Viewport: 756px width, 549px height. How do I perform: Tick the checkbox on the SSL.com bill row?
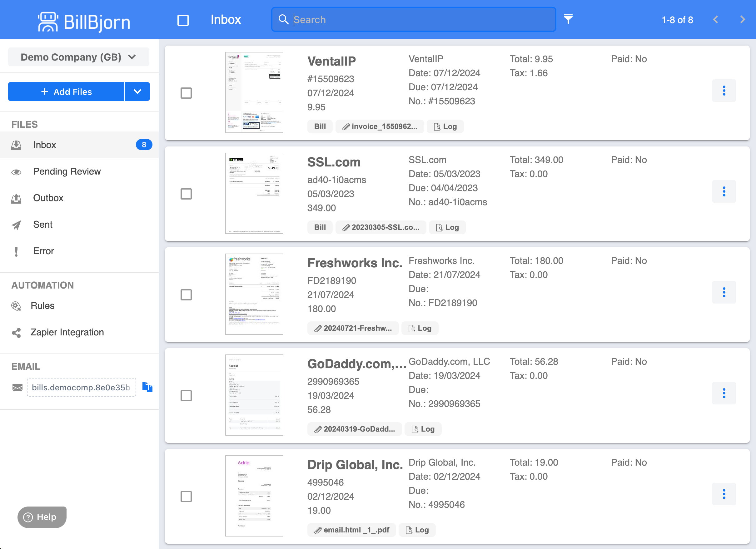coord(186,194)
